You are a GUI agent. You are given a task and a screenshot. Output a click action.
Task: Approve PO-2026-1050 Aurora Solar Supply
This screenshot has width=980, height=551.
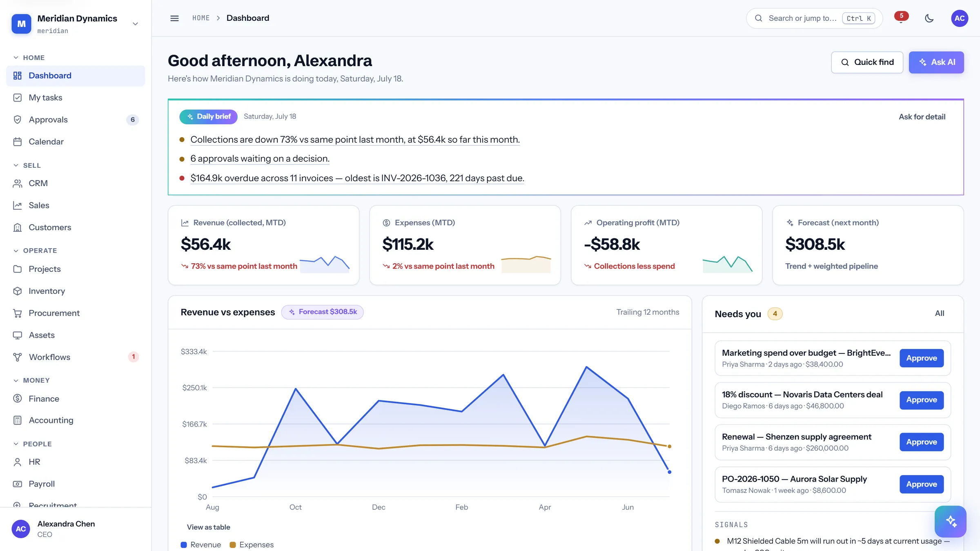tap(922, 484)
